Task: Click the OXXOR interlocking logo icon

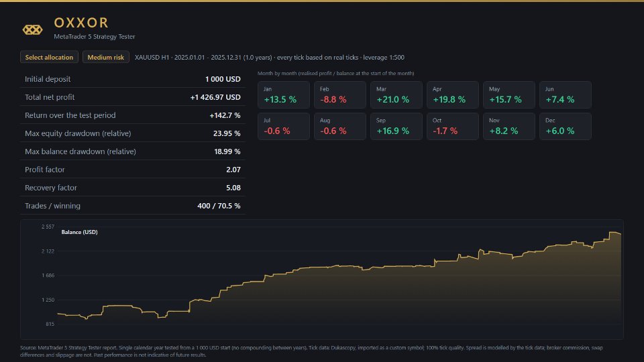Action: click(32, 29)
